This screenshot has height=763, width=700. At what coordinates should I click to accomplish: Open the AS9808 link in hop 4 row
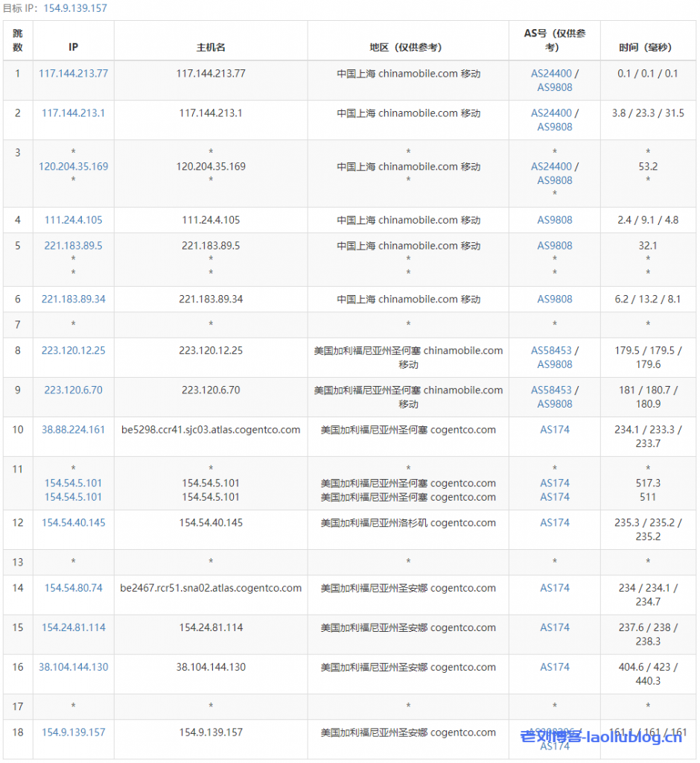pos(555,220)
